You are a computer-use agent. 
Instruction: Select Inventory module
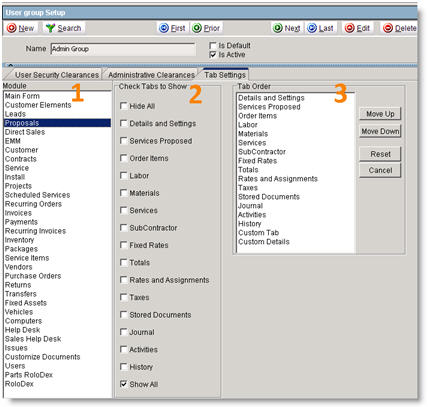[x=57, y=240]
